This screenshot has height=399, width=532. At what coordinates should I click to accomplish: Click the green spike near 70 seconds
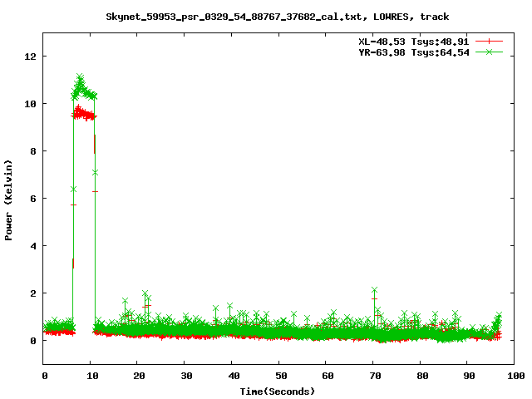[374, 290]
